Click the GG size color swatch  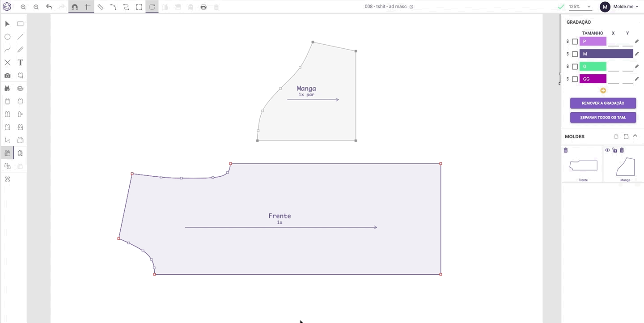(x=593, y=79)
